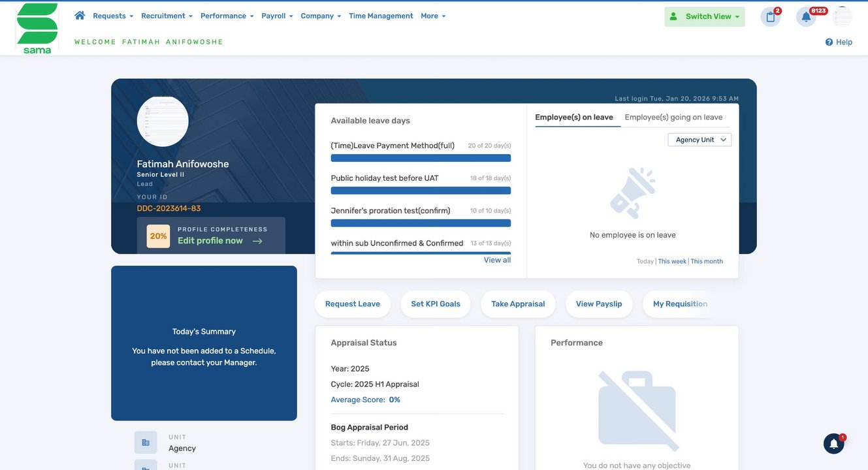Click Edit profile now link
868x470 pixels.
210,241
